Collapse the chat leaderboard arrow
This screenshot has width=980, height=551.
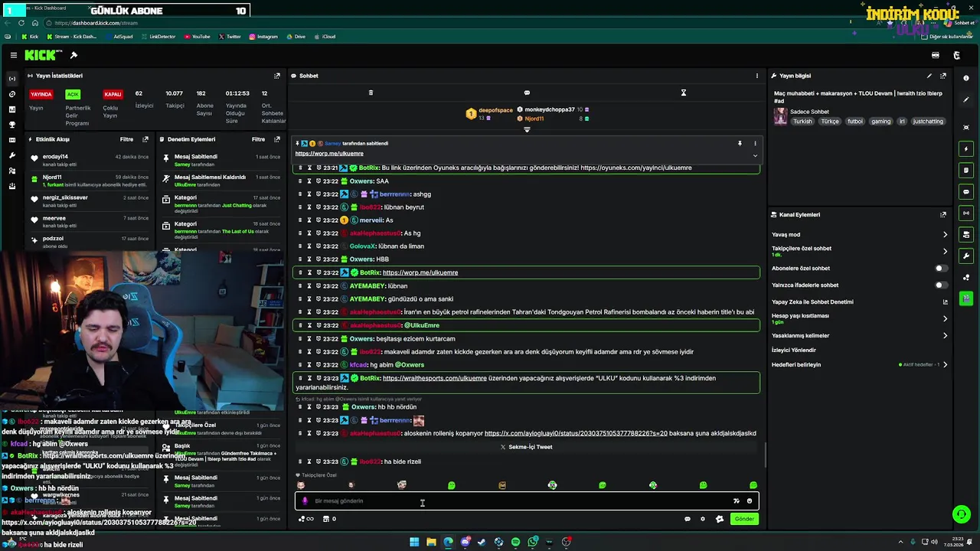pyautogui.click(x=527, y=129)
